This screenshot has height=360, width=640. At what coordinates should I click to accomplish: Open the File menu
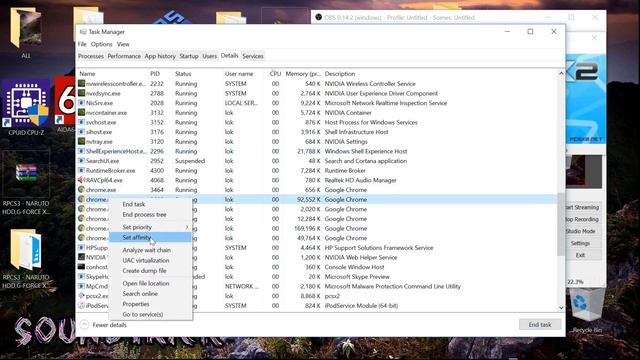pos(82,44)
